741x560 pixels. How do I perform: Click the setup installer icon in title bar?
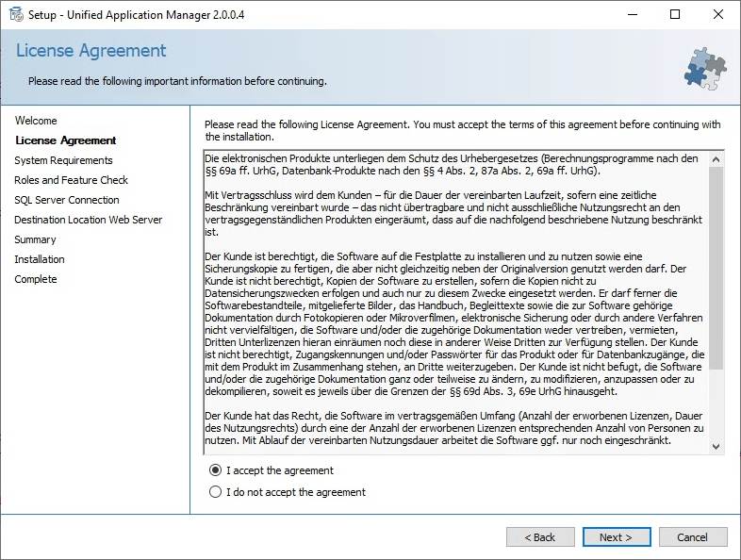coord(16,15)
